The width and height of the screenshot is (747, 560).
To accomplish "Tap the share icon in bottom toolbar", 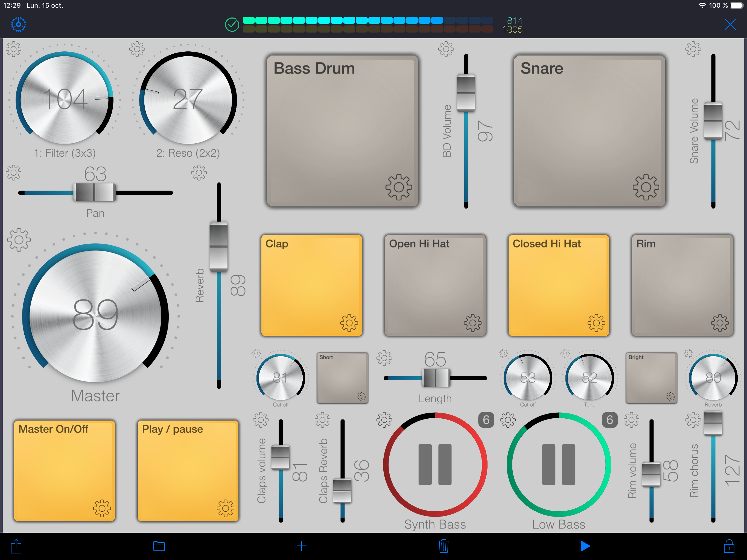I will click(x=16, y=546).
